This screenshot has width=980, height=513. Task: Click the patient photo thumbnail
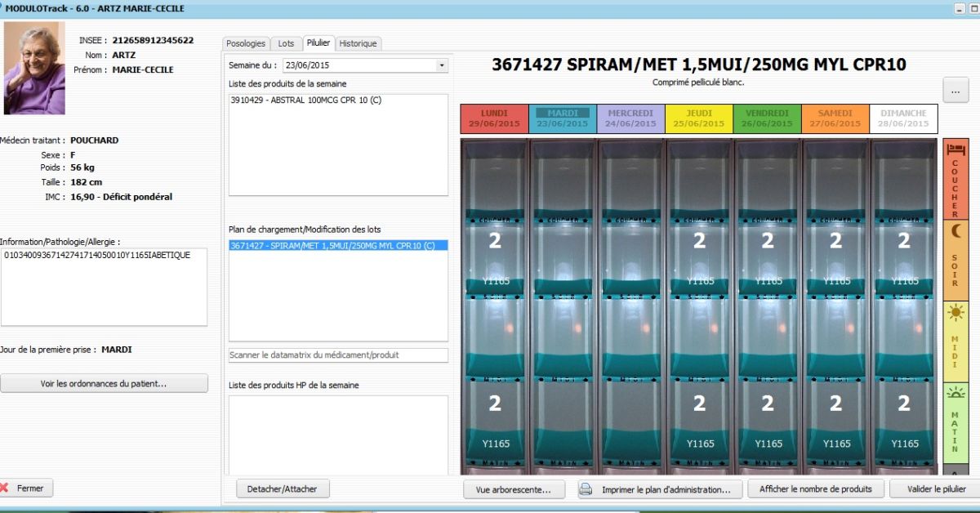pos(34,69)
